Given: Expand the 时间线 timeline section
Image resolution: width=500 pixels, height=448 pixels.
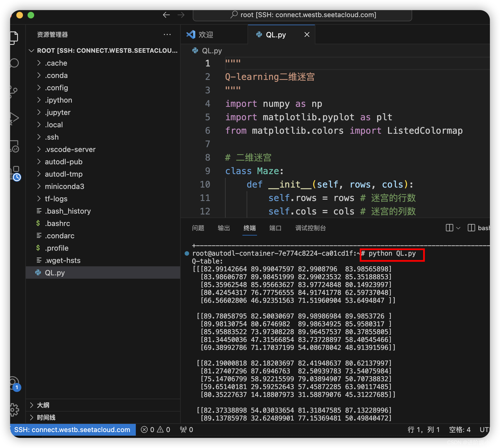Looking at the screenshot, I should tap(103, 417).
